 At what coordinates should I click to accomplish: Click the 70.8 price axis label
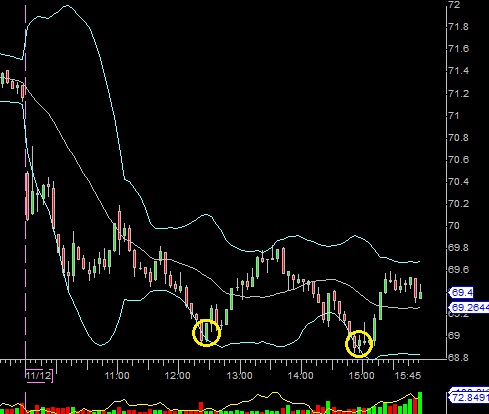click(459, 137)
